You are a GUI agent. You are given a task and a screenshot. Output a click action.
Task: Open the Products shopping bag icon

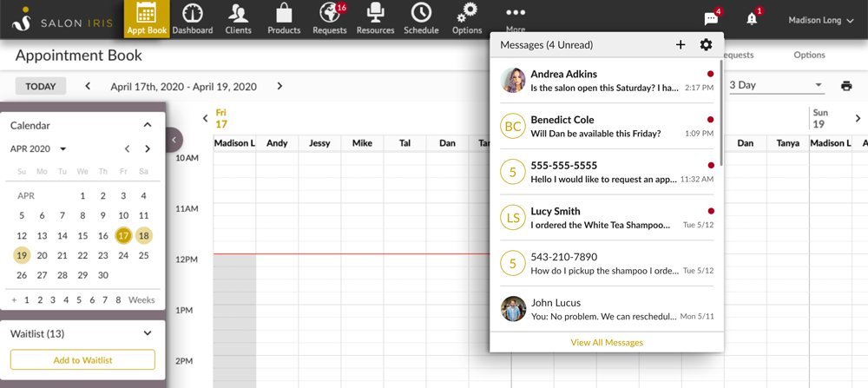(x=284, y=14)
